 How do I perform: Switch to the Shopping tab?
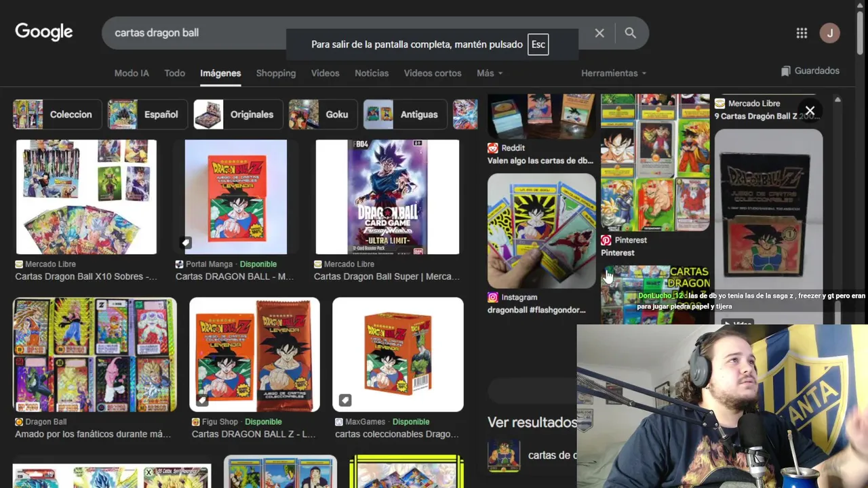[276, 73]
